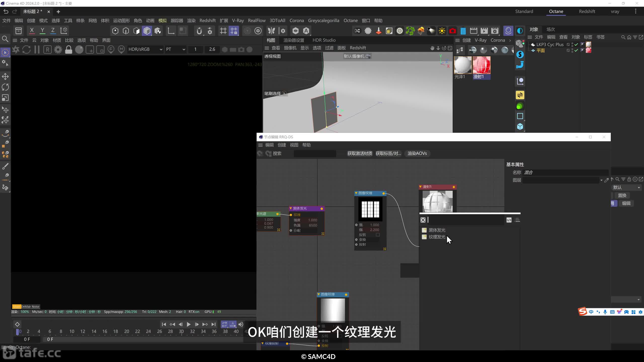Open the 默认 dropdown at right panel
The height and width of the screenshot is (362, 644).
pyautogui.click(x=626, y=188)
